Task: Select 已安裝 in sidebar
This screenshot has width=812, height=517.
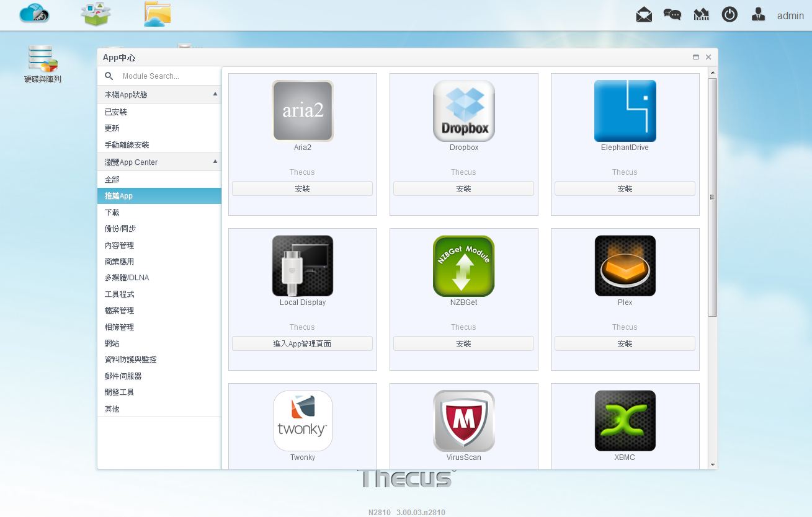Action: tap(159, 112)
